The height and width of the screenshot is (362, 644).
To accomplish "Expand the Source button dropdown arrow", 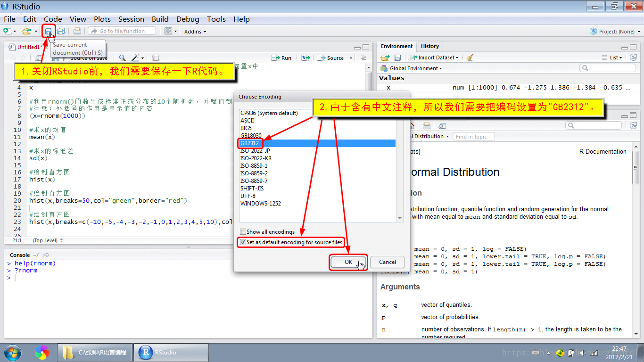I will point(351,58).
